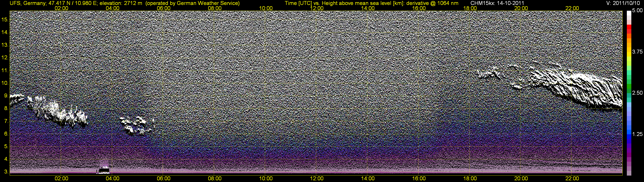The height and width of the screenshot is (182, 644).
Task: Click the '12.' height axis label
Action: tap(5, 58)
